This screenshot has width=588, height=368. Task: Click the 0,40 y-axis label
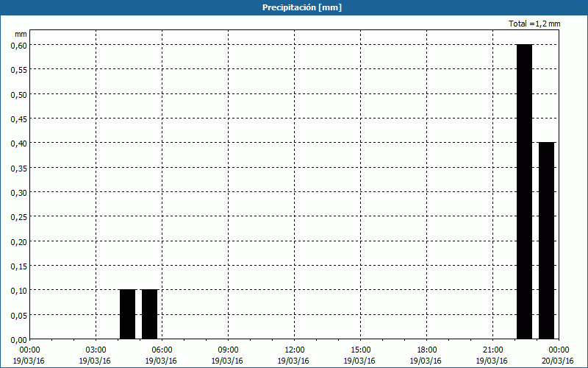19,143
